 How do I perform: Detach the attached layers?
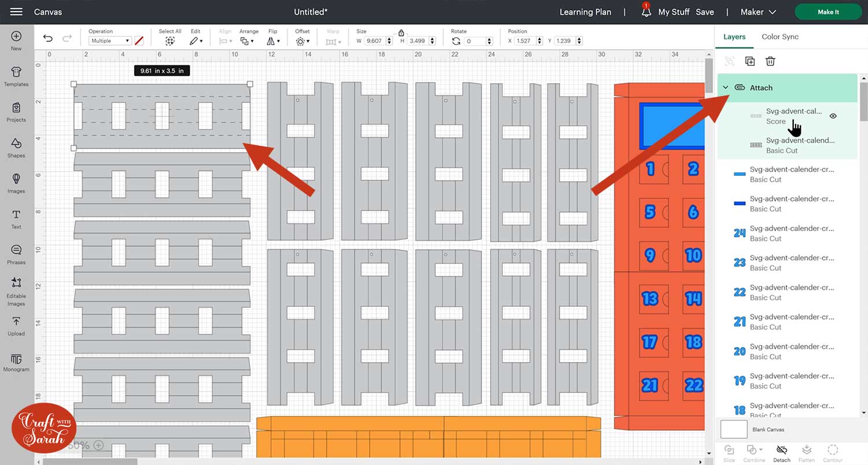pos(782,453)
